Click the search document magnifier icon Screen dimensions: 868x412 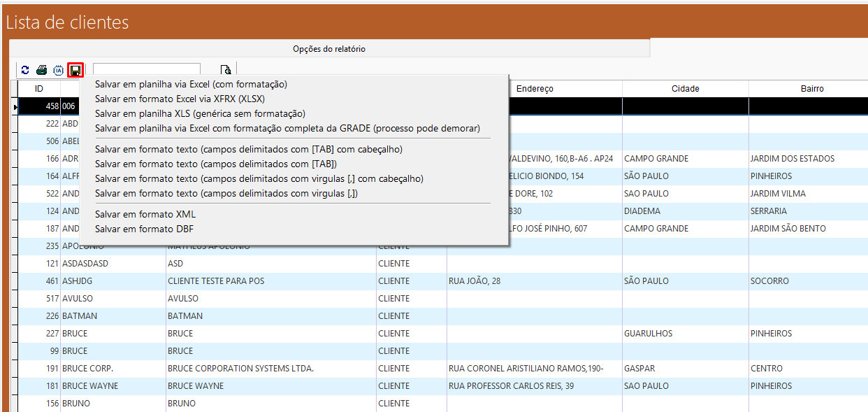[x=226, y=70]
